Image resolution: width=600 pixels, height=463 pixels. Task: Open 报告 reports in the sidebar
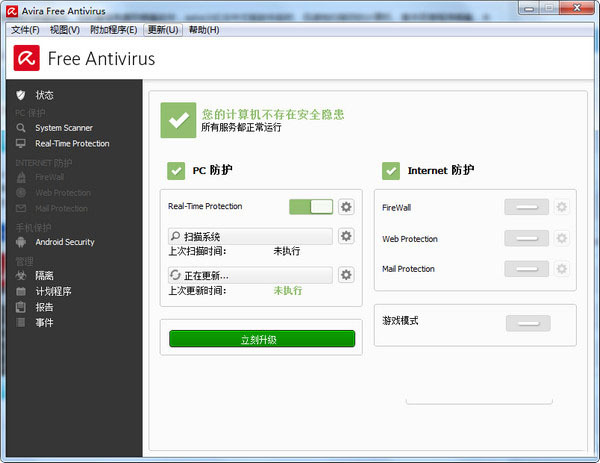44,307
